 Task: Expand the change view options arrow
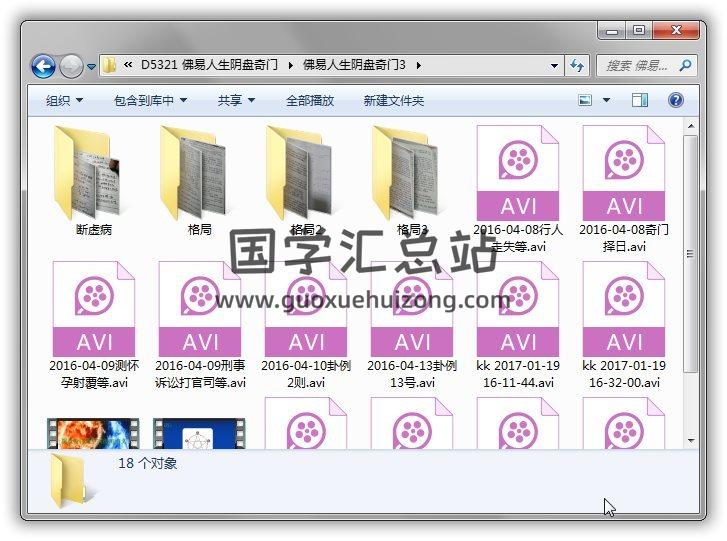point(607,101)
